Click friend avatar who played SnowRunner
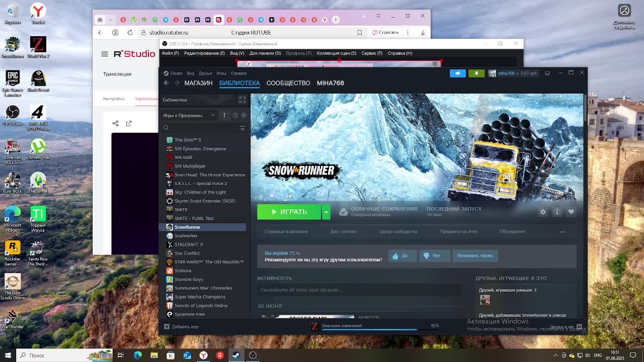 (485, 300)
